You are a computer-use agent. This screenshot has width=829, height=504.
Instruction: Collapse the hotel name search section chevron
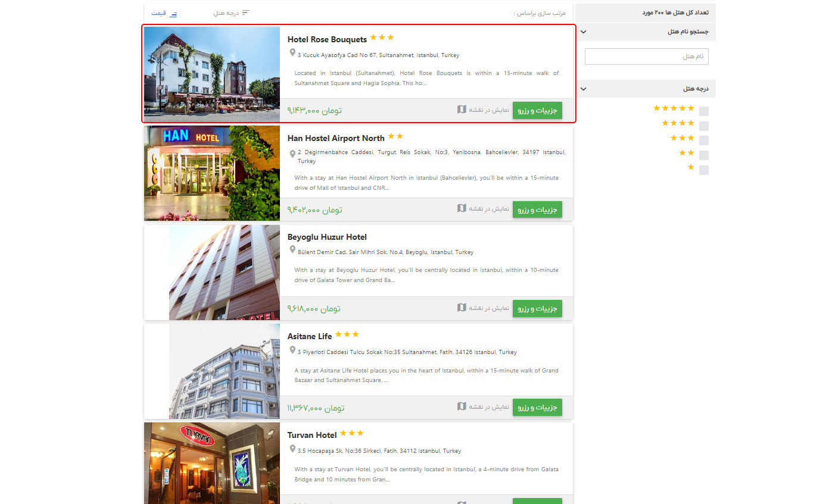tap(584, 32)
